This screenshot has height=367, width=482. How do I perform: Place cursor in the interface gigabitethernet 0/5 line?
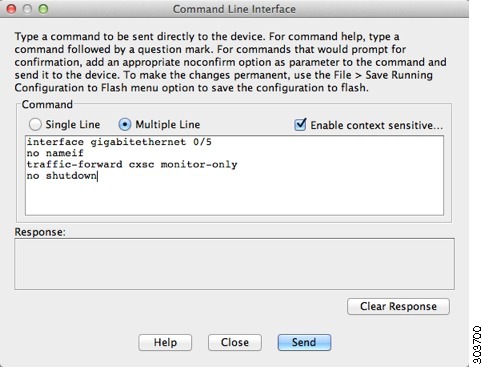click(119, 142)
